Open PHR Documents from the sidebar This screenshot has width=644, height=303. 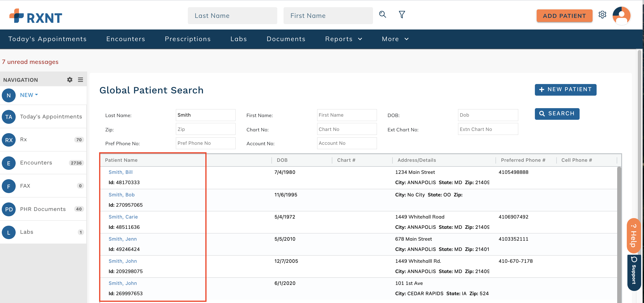point(8,209)
